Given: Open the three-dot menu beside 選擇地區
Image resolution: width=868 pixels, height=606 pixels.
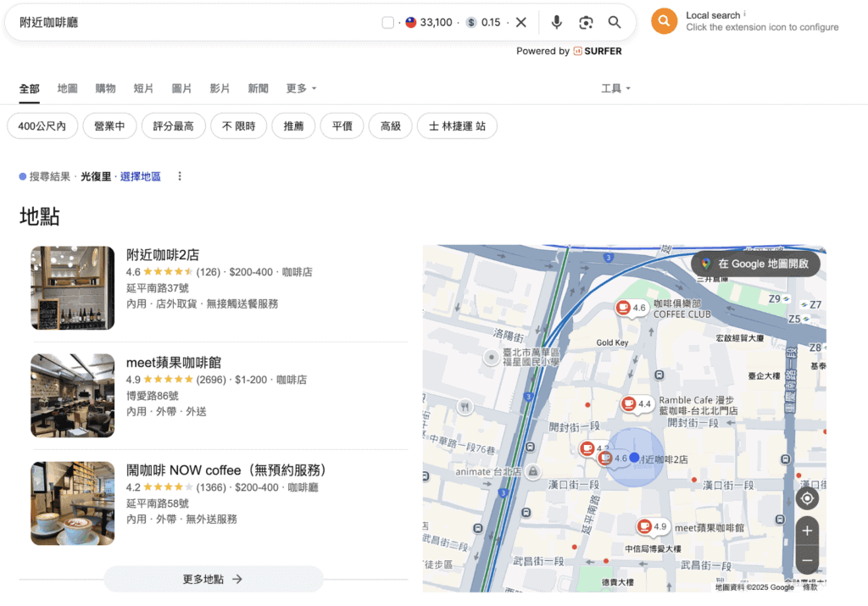Looking at the screenshot, I should coord(180,176).
